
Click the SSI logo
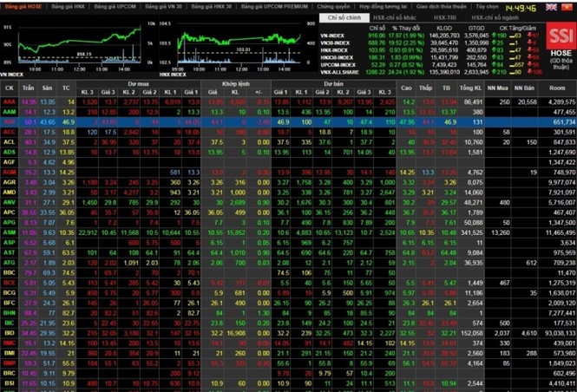(x=561, y=36)
